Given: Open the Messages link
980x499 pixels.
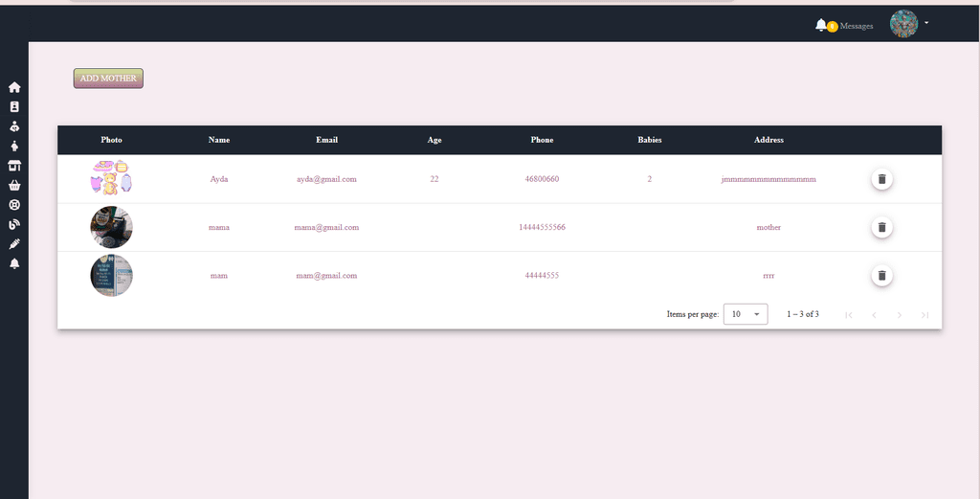Looking at the screenshot, I should [x=857, y=26].
